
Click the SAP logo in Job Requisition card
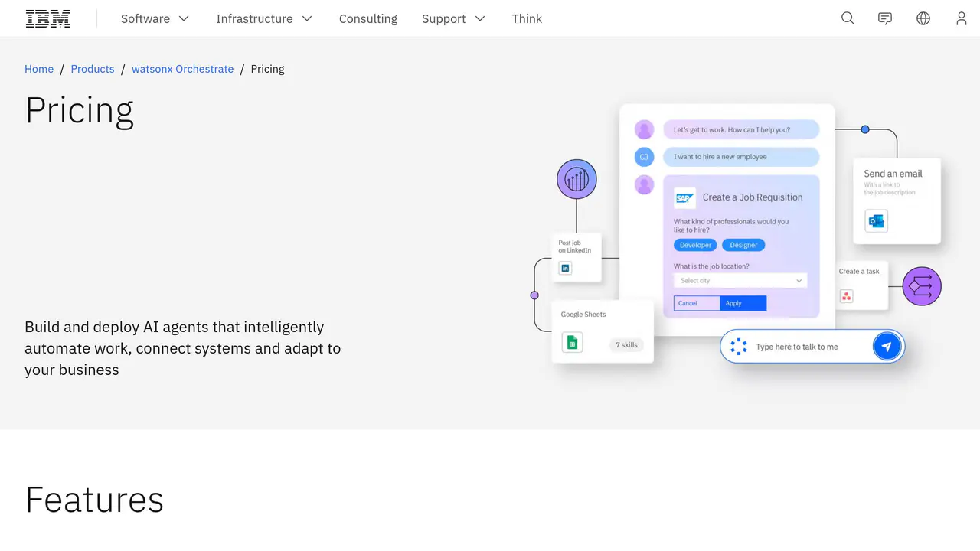pos(684,197)
